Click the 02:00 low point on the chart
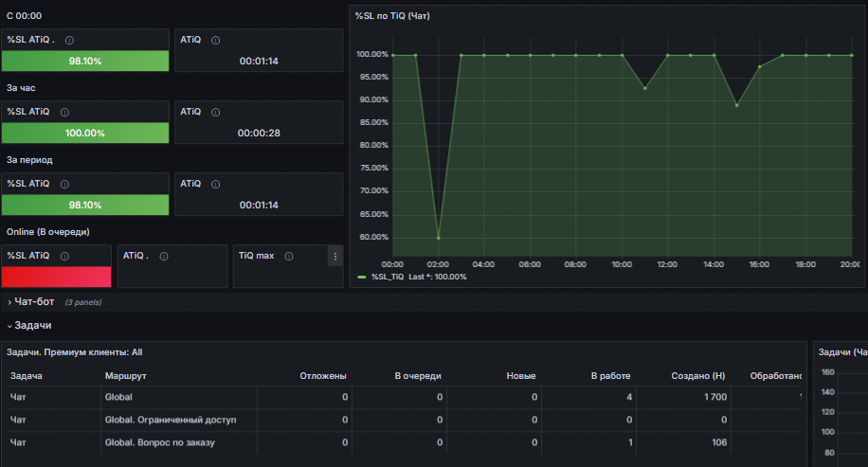Image resolution: width=868 pixels, height=467 pixels. [x=439, y=238]
